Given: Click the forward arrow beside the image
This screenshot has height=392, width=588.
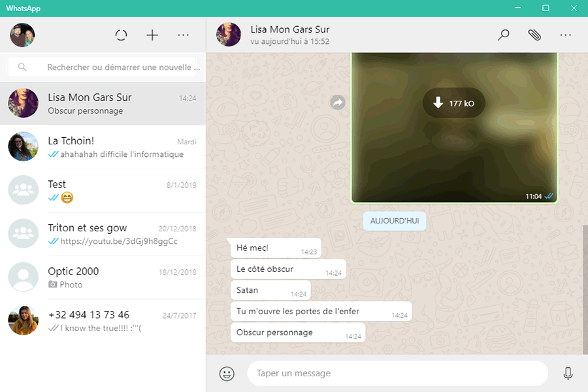Looking at the screenshot, I should (338, 103).
